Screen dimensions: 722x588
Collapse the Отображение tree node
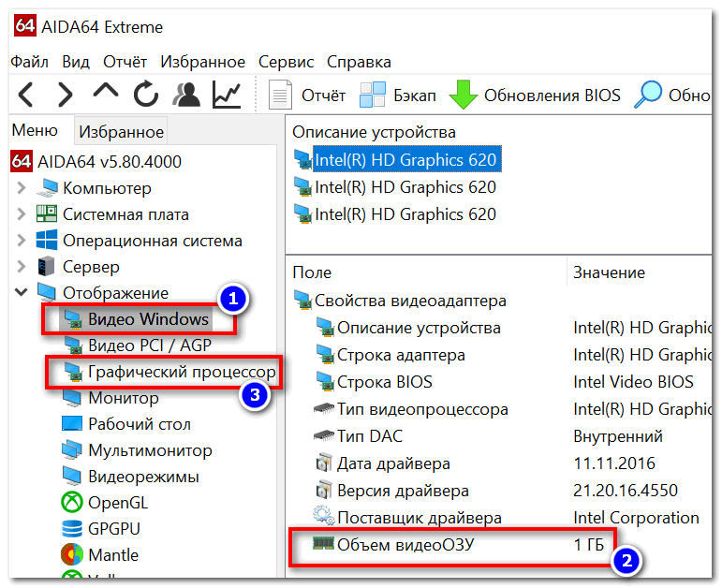pos(22,292)
